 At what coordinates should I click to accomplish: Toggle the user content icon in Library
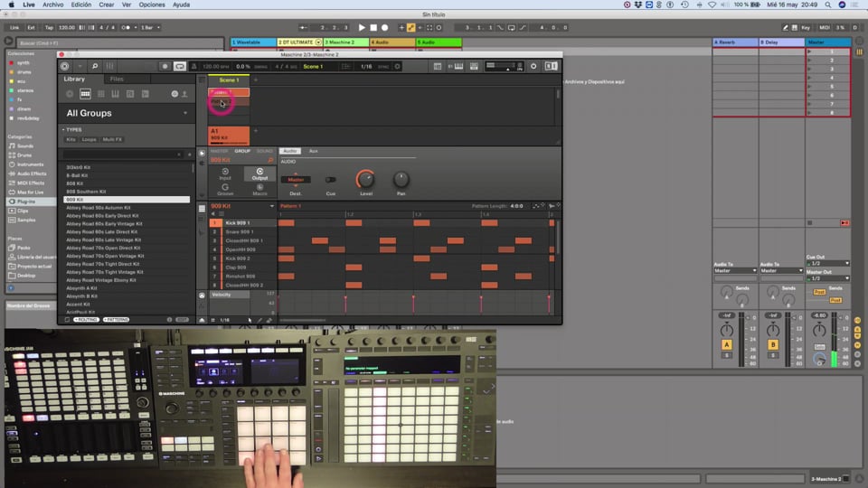pyautogui.click(x=184, y=94)
